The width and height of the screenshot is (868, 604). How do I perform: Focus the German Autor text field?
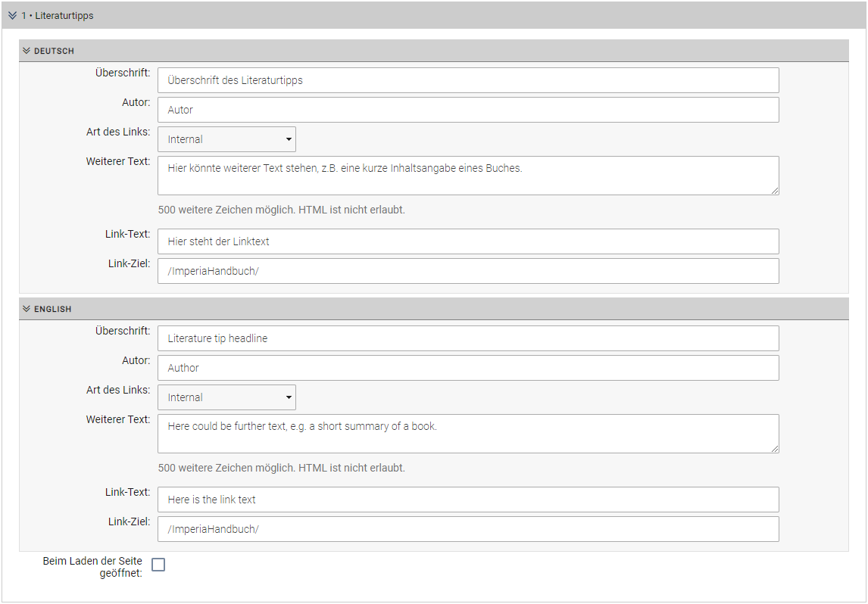click(468, 110)
